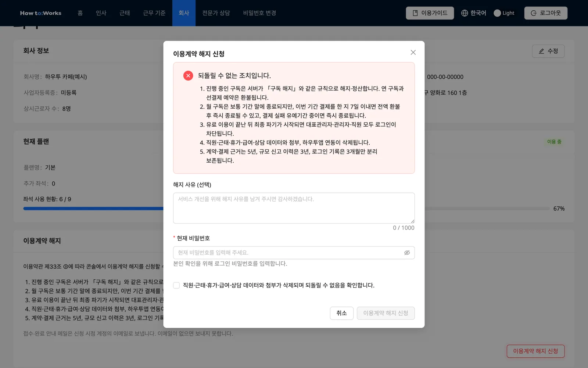The image size is (588, 368).
Task: Toggle password visibility eye icon
Action: tap(407, 253)
